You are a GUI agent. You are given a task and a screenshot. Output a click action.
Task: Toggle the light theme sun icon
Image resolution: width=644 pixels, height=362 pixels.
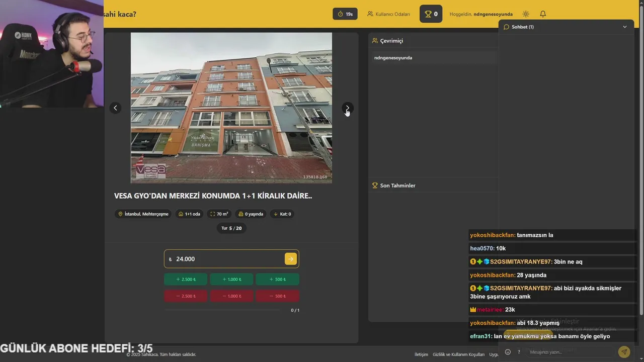[x=526, y=14]
